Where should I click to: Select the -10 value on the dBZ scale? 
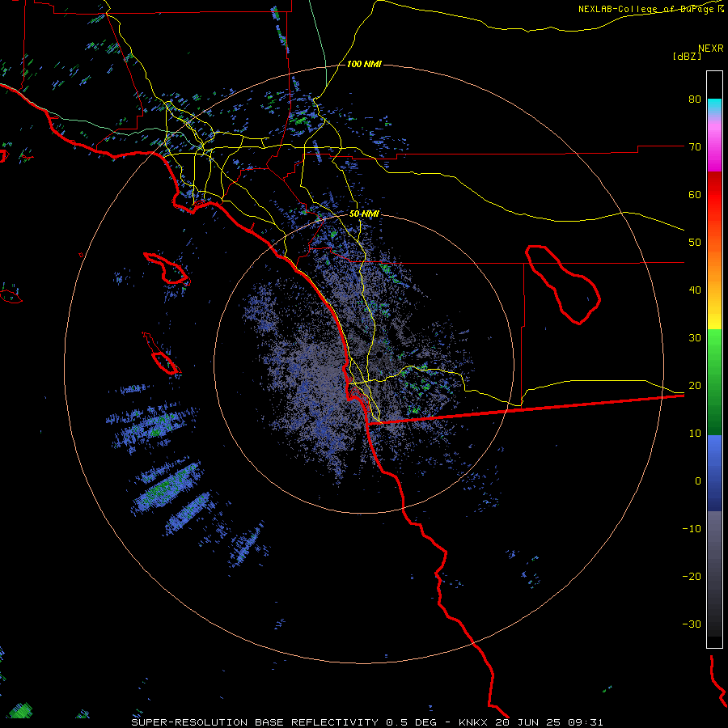[692, 529]
